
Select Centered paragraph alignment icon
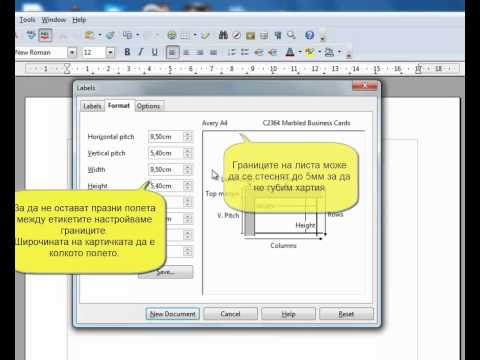point(186,52)
